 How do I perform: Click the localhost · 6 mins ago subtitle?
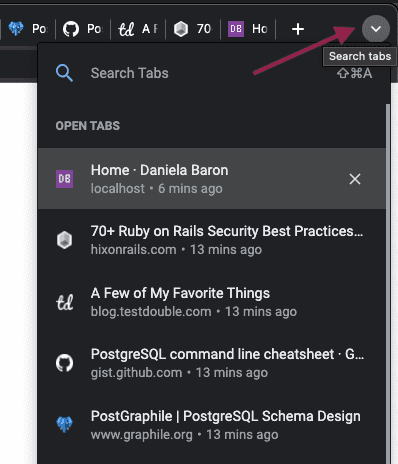click(x=157, y=189)
